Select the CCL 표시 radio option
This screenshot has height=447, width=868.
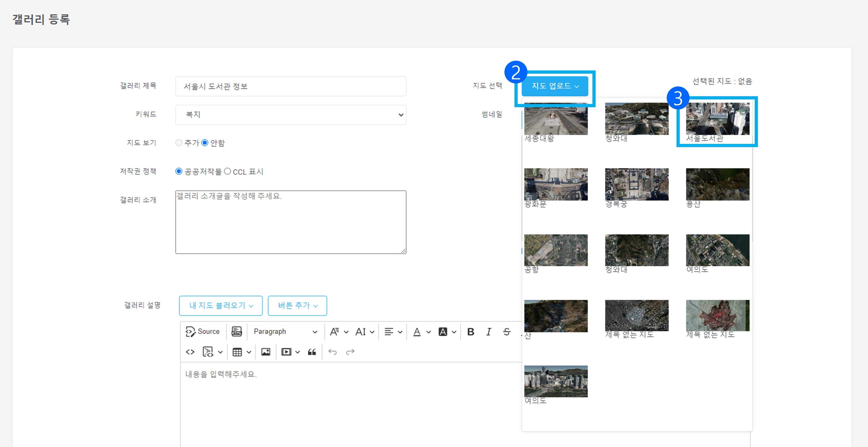point(227,172)
